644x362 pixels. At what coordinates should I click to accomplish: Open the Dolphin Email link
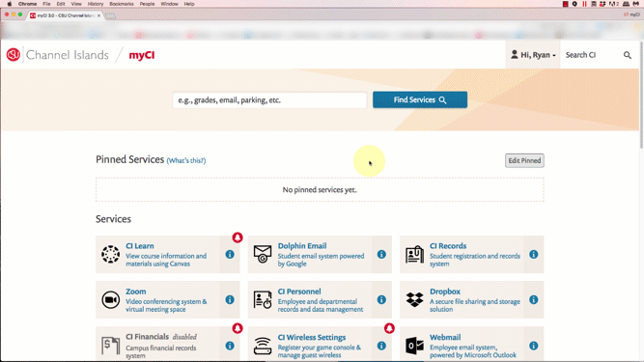(x=302, y=246)
